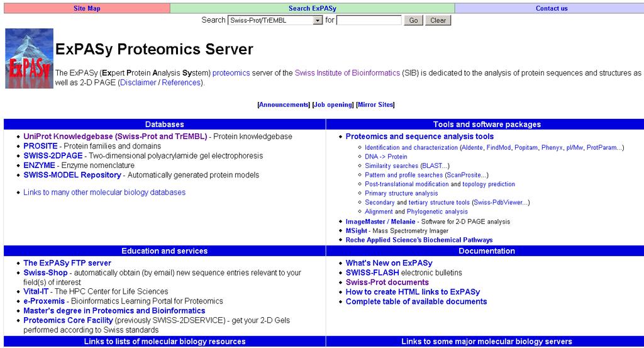Open the Popitam tool link
Screen dimensions: 644x348
[x=526, y=147]
